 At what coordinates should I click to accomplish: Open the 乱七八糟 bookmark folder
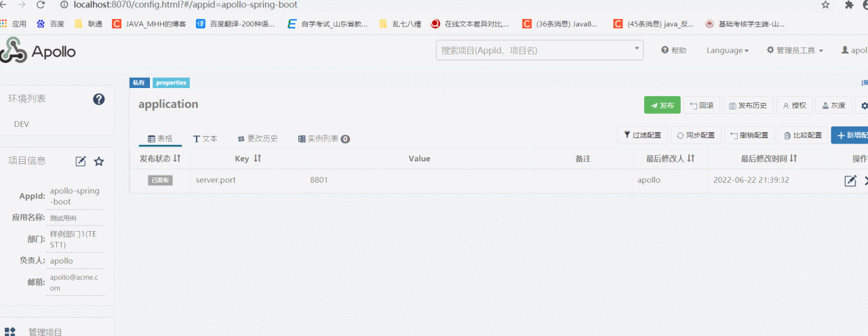(400, 24)
